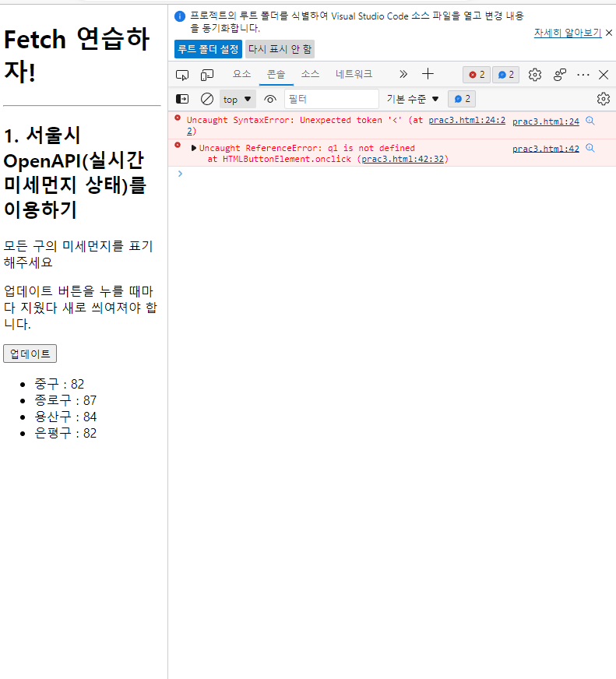
Task: Expand the ReferenceError stack trace triangle
Action: click(194, 148)
